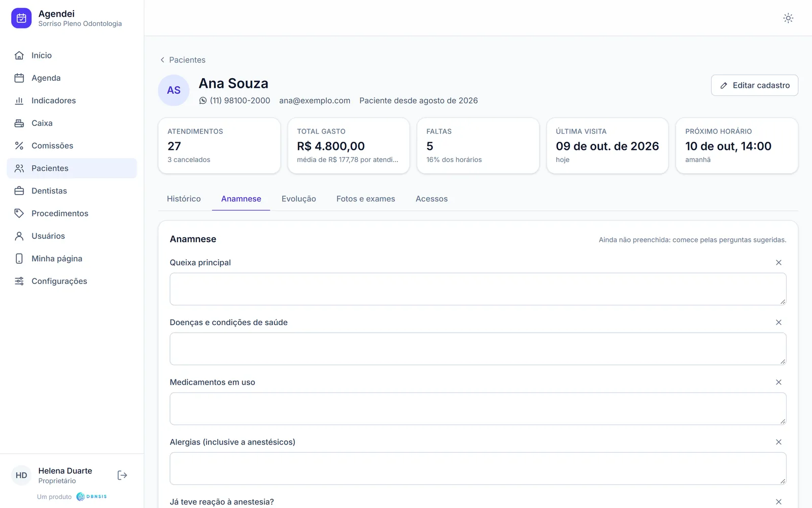
Task: Click the Sorriso Pleno Odontologia clinic name
Action: [80, 24]
